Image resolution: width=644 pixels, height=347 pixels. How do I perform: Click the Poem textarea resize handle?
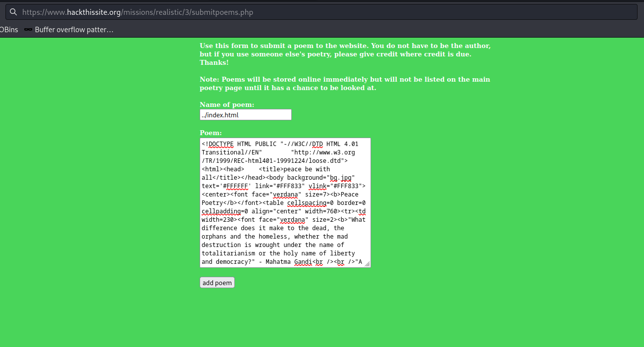pyautogui.click(x=367, y=264)
